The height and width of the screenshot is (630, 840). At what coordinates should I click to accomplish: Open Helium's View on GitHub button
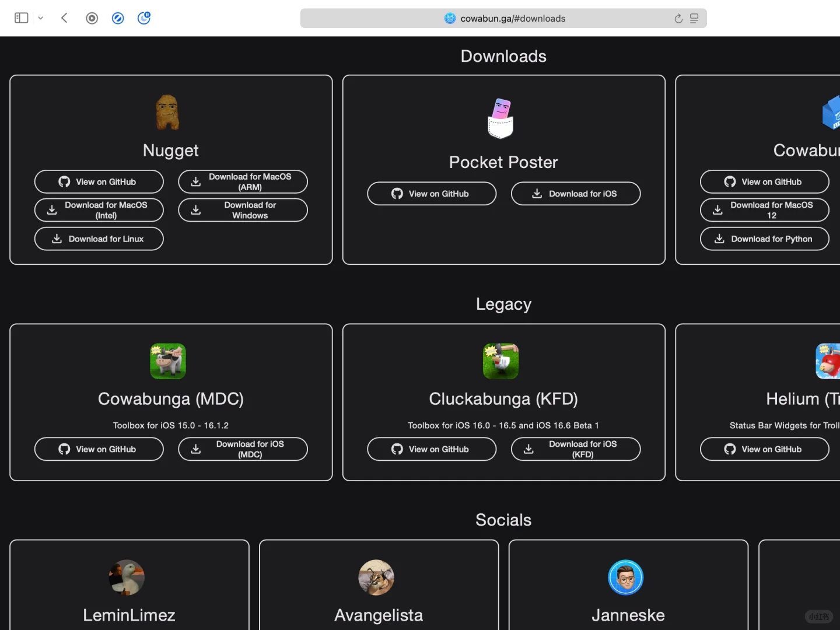(x=765, y=449)
